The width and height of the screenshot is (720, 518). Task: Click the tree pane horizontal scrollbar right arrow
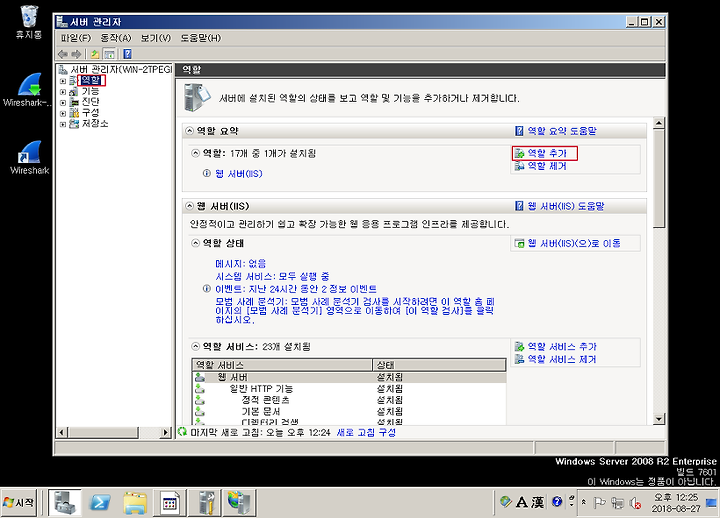(166, 432)
